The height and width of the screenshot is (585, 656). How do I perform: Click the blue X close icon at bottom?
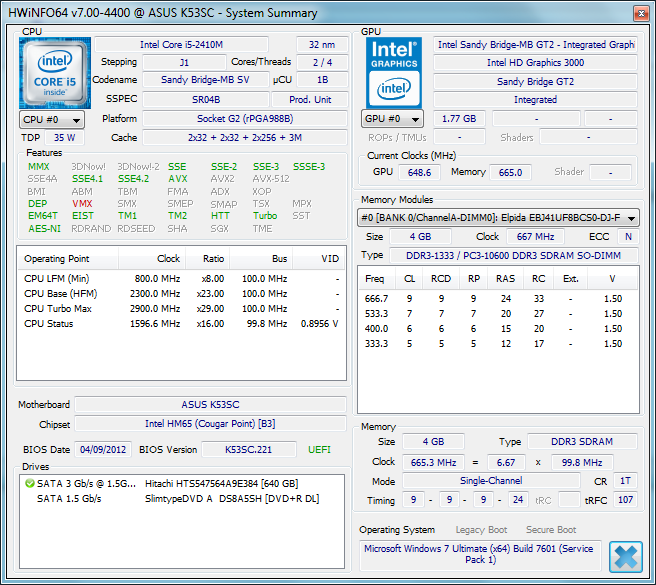pos(625,557)
